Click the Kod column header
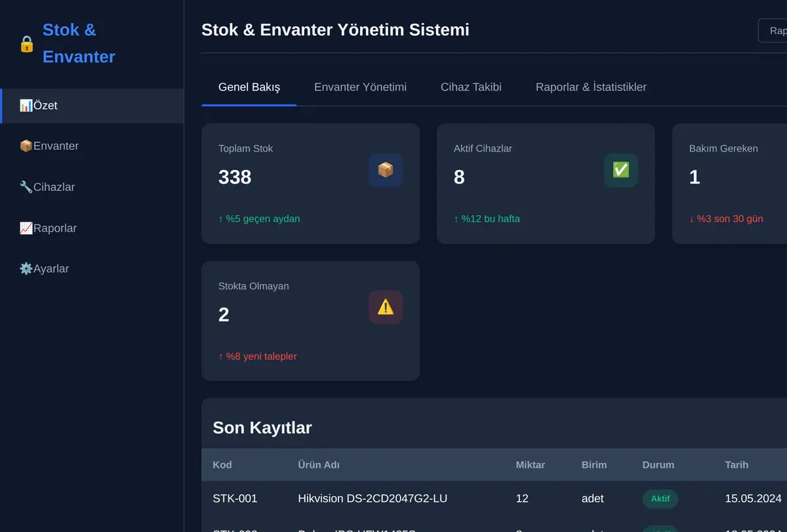The width and height of the screenshot is (787, 532). pyautogui.click(x=222, y=465)
